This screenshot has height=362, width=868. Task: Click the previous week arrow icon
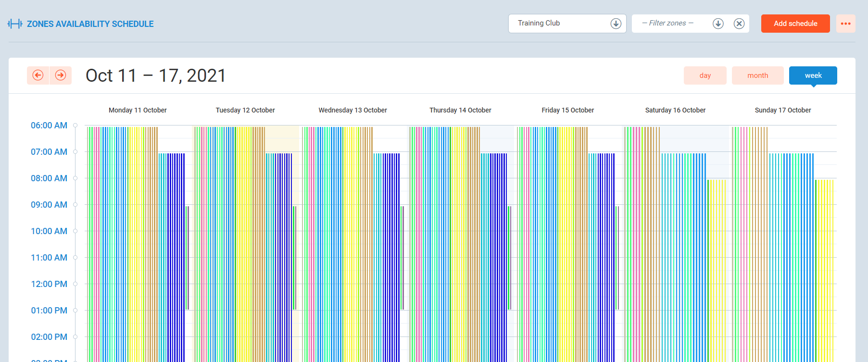click(x=38, y=75)
